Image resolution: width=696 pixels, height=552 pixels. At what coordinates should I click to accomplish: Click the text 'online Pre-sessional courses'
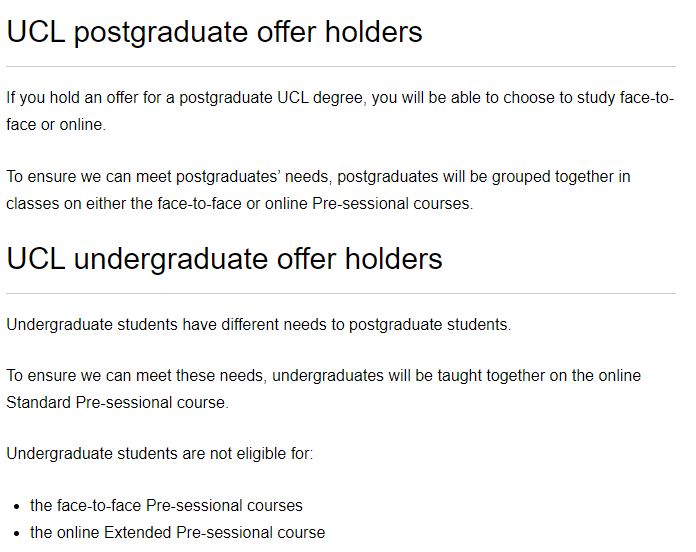[367, 204]
